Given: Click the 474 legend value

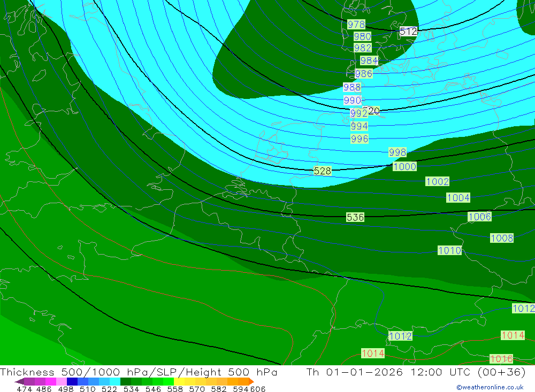Looking at the screenshot, I should point(25,389).
